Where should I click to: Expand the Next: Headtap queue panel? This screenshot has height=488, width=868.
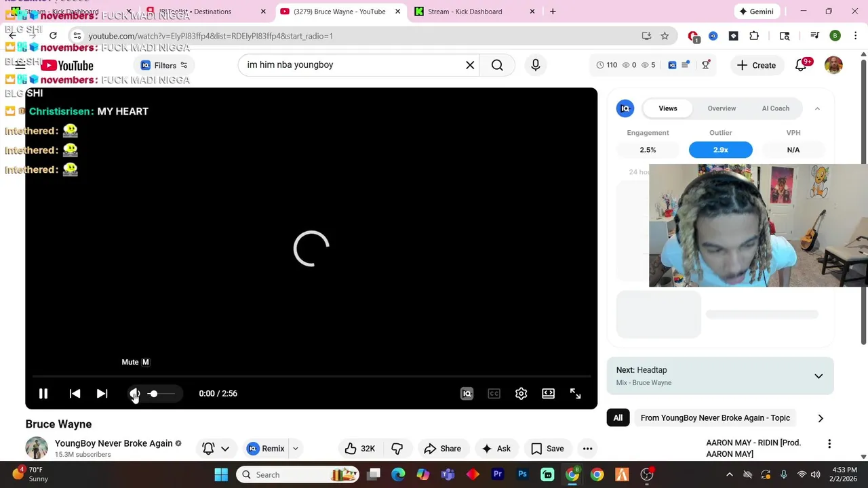click(818, 376)
